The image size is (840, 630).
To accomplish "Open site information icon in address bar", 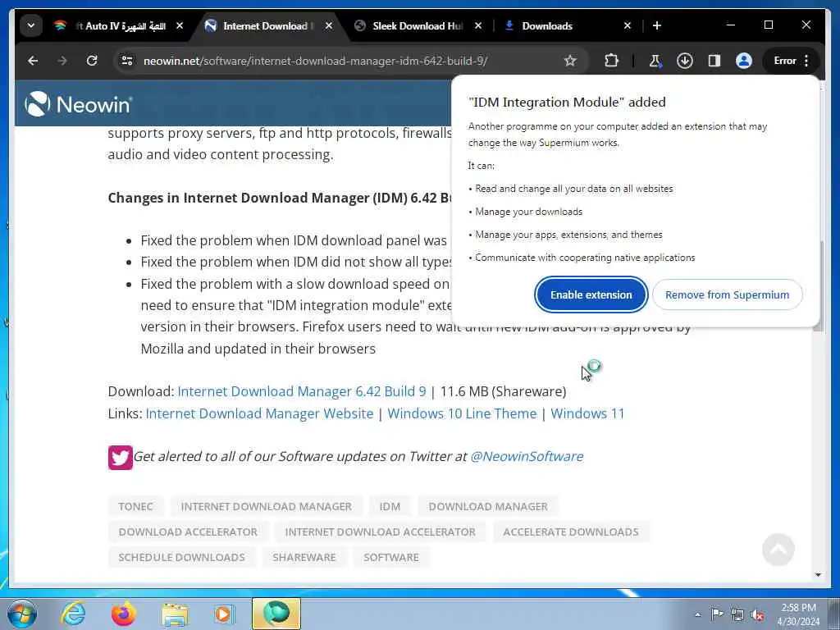I will [x=127, y=61].
